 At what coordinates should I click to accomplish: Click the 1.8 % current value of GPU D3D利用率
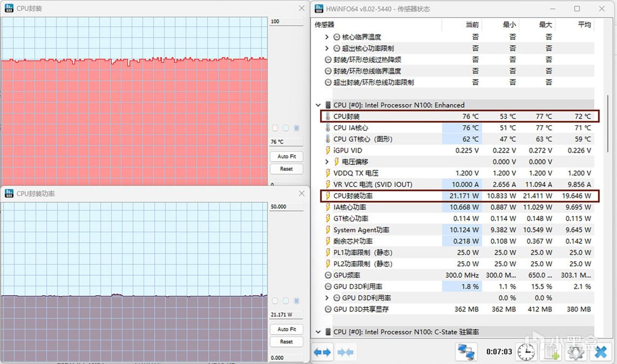pos(470,286)
